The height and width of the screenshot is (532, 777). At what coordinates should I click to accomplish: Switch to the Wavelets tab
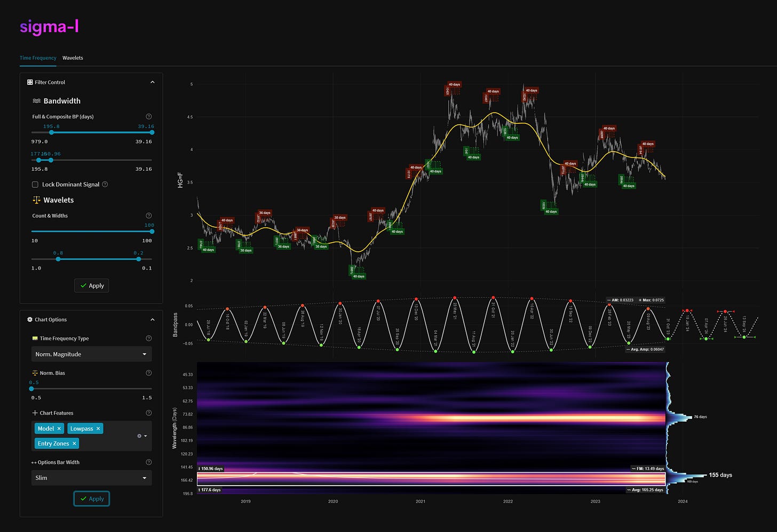tap(73, 58)
